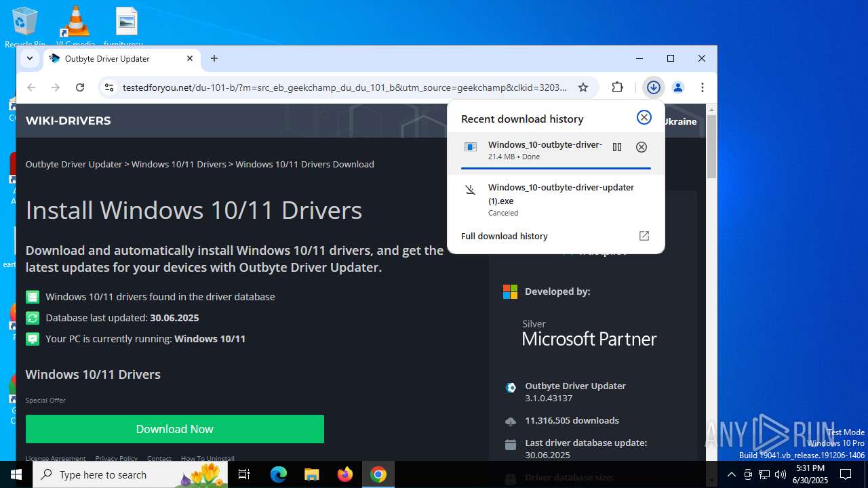The width and height of the screenshot is (868, 488).
Task: Open the Extensions puzzle icon
Action: (617, 87)
